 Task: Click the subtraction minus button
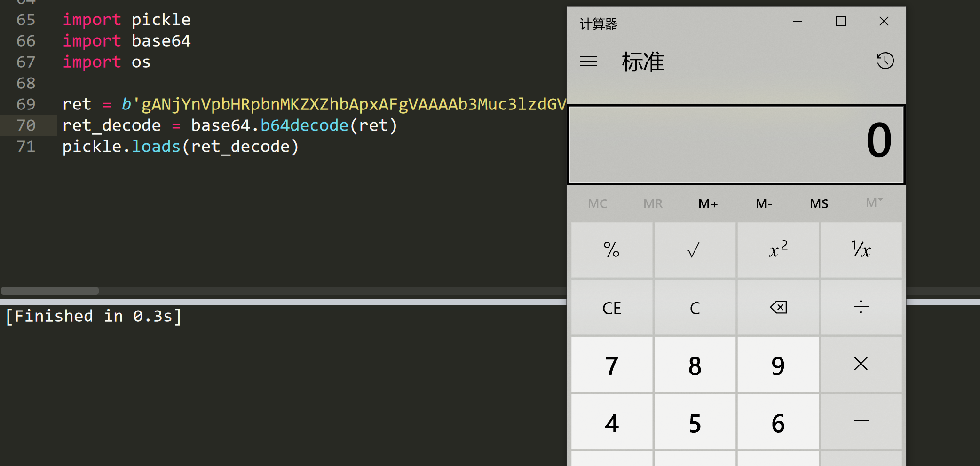(861, 422)
